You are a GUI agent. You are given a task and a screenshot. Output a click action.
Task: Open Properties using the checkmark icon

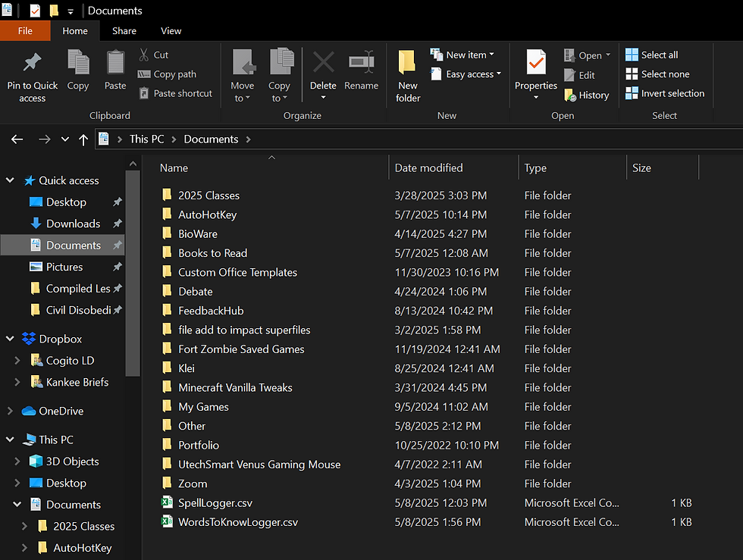536,63
